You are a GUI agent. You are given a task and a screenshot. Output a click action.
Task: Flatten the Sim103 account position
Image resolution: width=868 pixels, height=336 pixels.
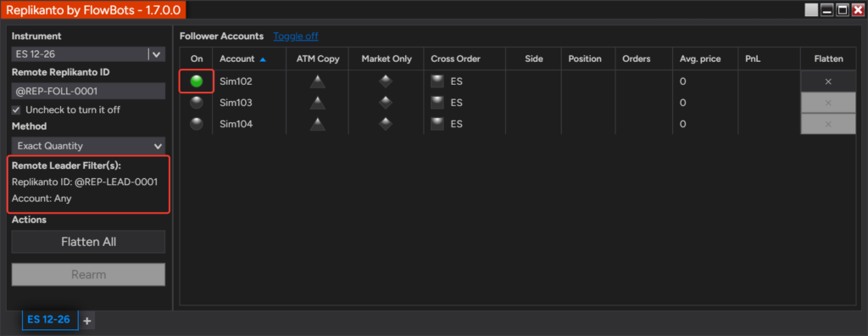click(x=828, y=103)
